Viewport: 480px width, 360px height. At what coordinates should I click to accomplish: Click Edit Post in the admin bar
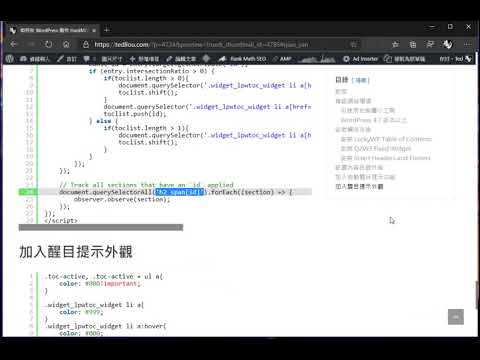tap(181, 59)
